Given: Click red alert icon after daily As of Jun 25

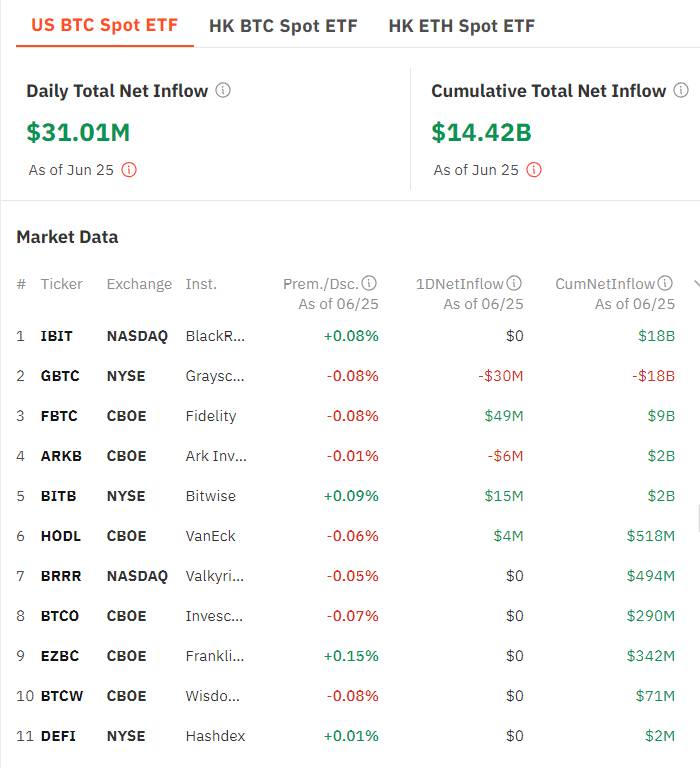Looking at the screenshot, I should tap(129, 170).
